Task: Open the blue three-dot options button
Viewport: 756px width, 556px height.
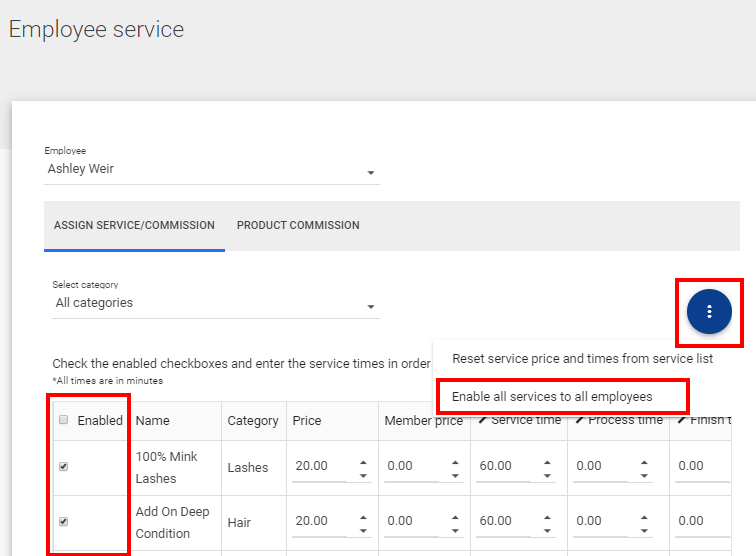Action: pos(709,312)
